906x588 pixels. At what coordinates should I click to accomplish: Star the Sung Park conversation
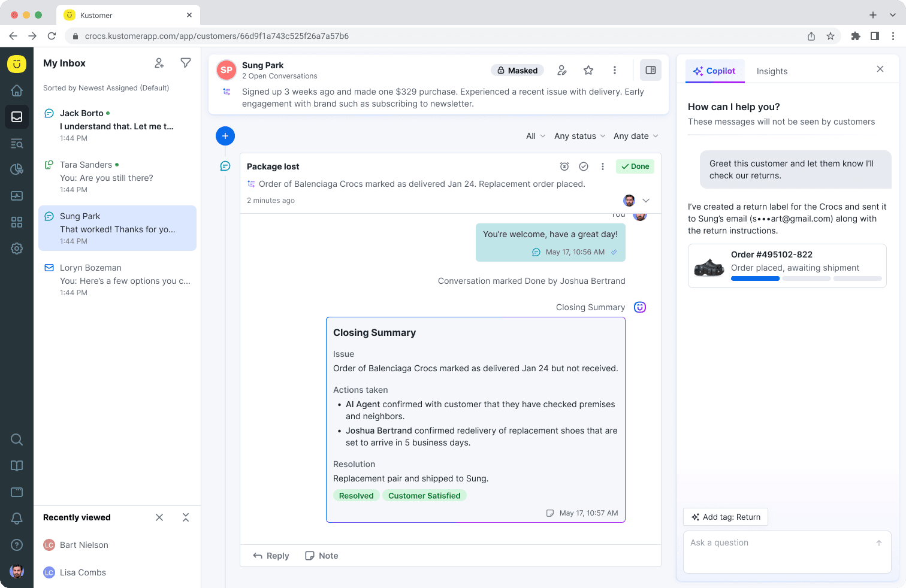pyautogui.click(x=588, y=70)
